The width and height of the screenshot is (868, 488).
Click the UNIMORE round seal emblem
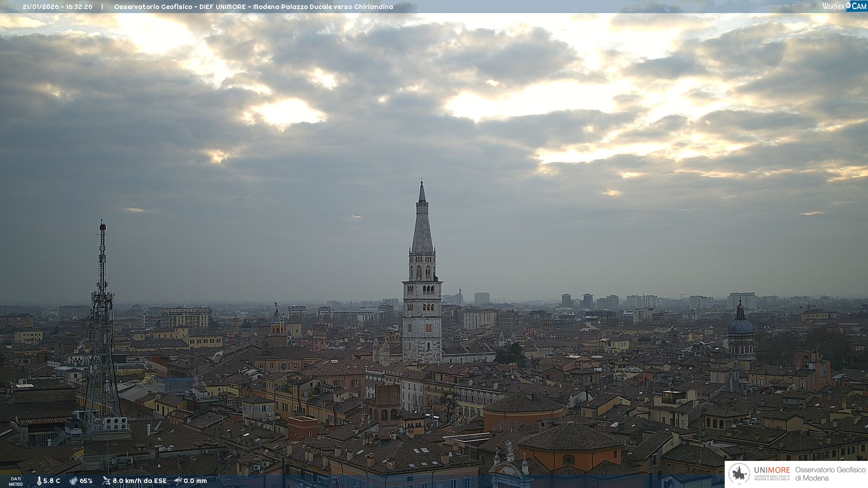(739, 474)
